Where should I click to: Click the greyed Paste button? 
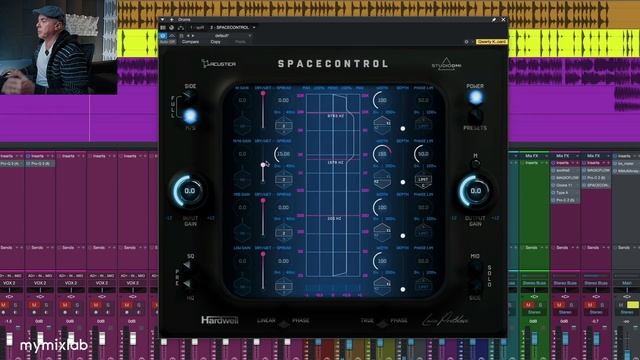point(240,42)
